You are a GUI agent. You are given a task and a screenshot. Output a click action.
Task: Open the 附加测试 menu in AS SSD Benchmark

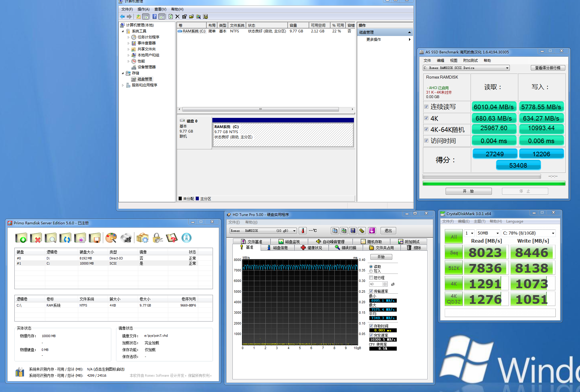tap(470, 61)
